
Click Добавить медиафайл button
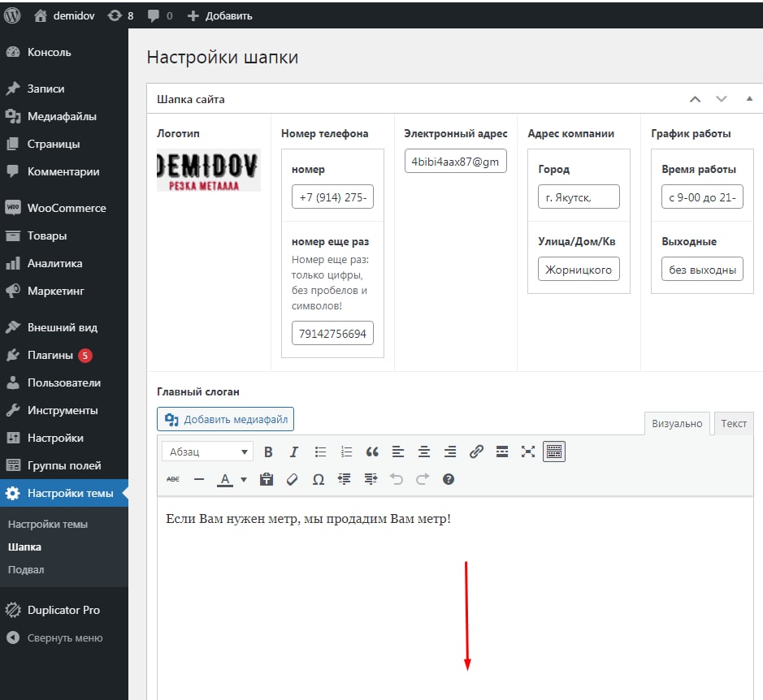[x=225, y=419]
